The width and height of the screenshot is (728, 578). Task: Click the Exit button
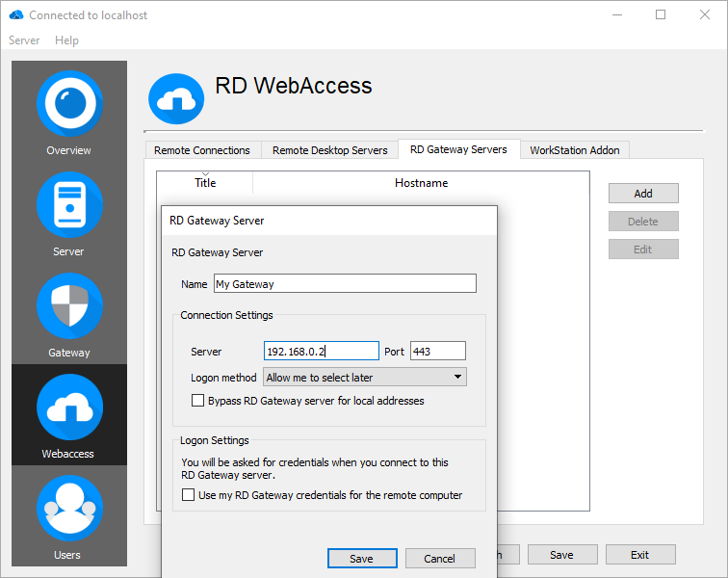coord(640,554)
